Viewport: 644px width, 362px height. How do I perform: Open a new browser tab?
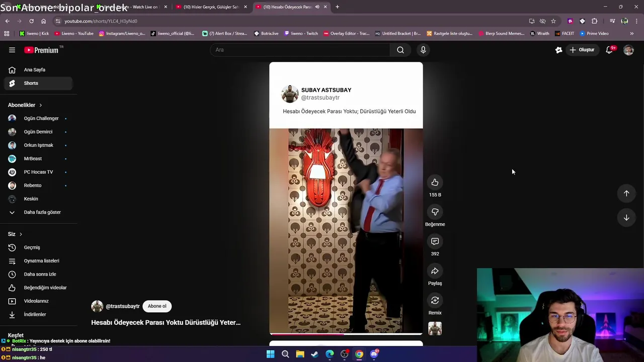click(337, 7)
